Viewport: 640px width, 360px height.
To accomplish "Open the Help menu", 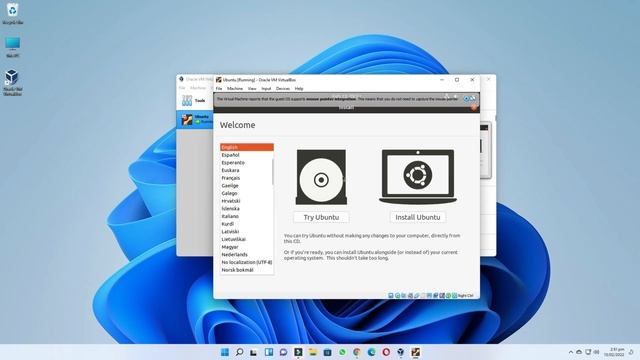I will tap(299, 89).
